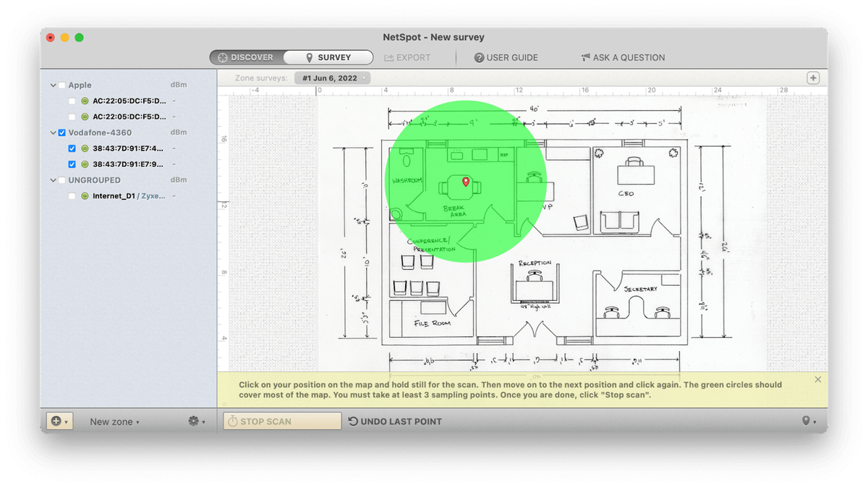Screen dimensions: 868x487
Task: Collapse the Apple network group
Action: [52, 85]
